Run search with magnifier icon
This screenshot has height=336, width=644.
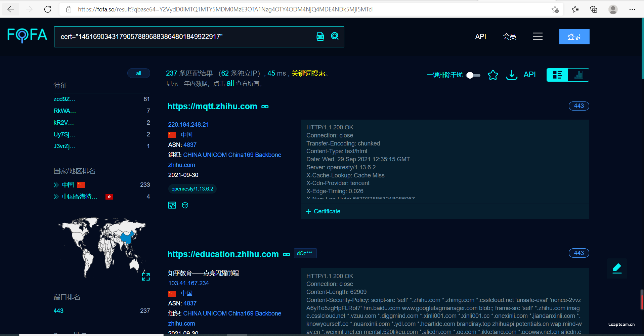tap(335, 36)
